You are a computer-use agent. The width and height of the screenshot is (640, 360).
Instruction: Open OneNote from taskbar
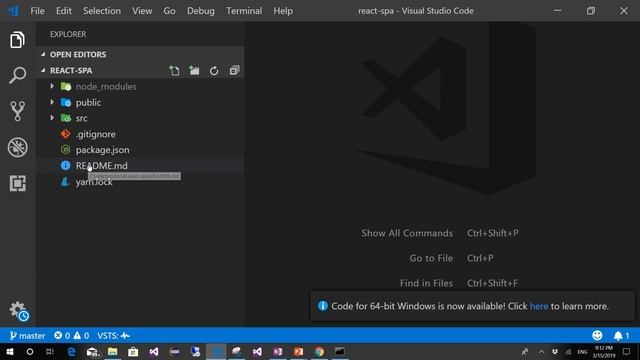click(x=278, y=351)
